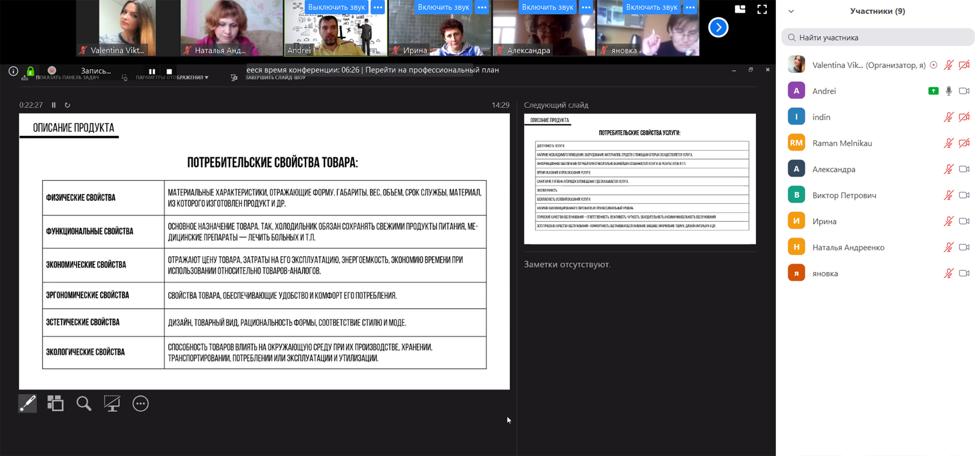This screenshot has height=456, width=980.
Task: Stop the Zoom recording
Action: [169, 71]
